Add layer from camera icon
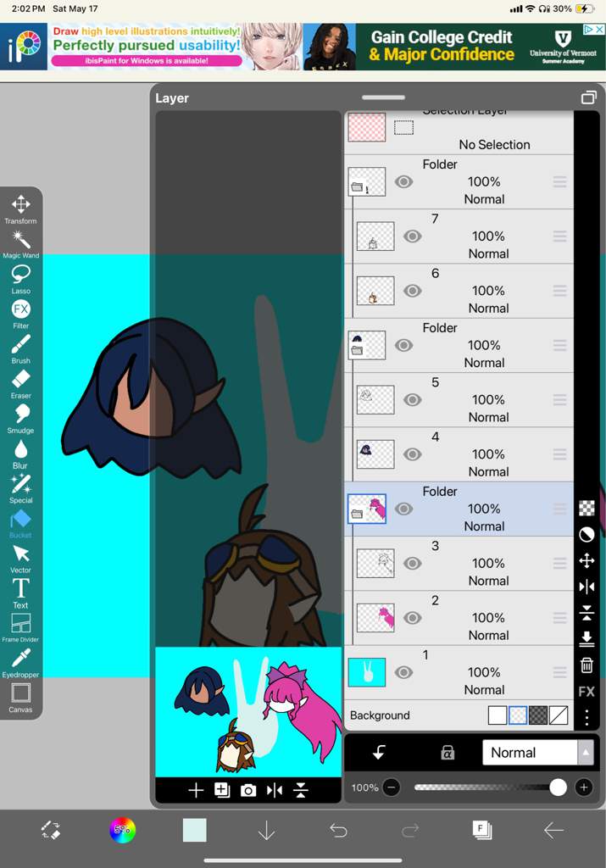The width and height of the screenshot is (606, 868). point(248,791)
